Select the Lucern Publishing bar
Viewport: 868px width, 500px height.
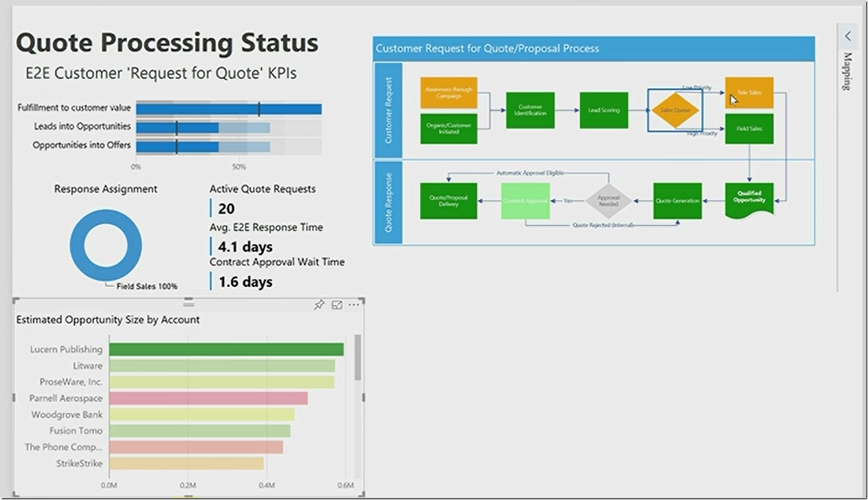point(226,349)
